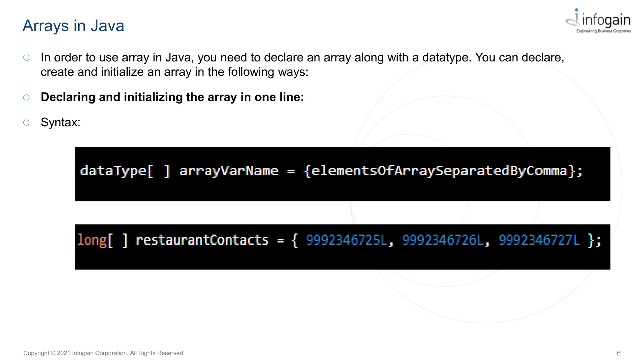Click arrayVarName in the syntax code block
Image resolution: width=644 pixels, height=362 pixels.
pyautogui.click(x=229, y=171)
